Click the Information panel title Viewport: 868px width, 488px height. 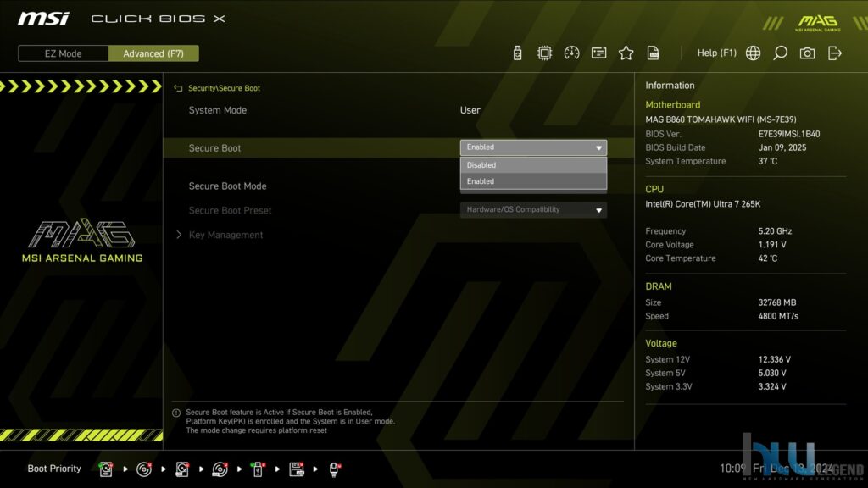670,86
